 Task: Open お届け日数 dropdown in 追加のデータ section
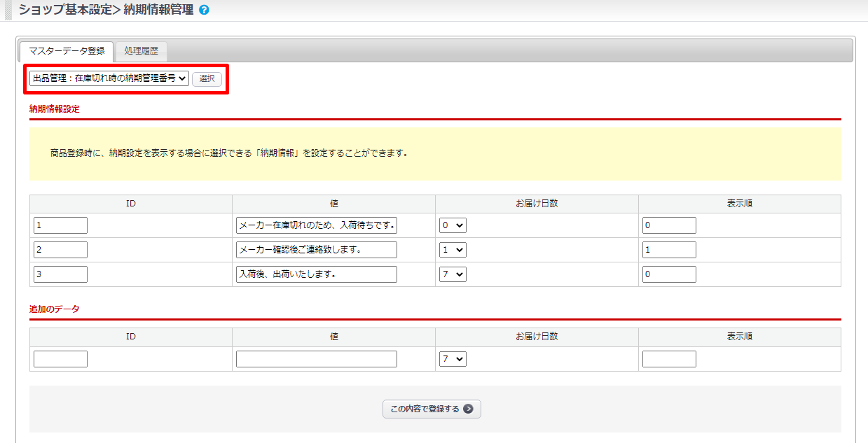pos(453,359)
